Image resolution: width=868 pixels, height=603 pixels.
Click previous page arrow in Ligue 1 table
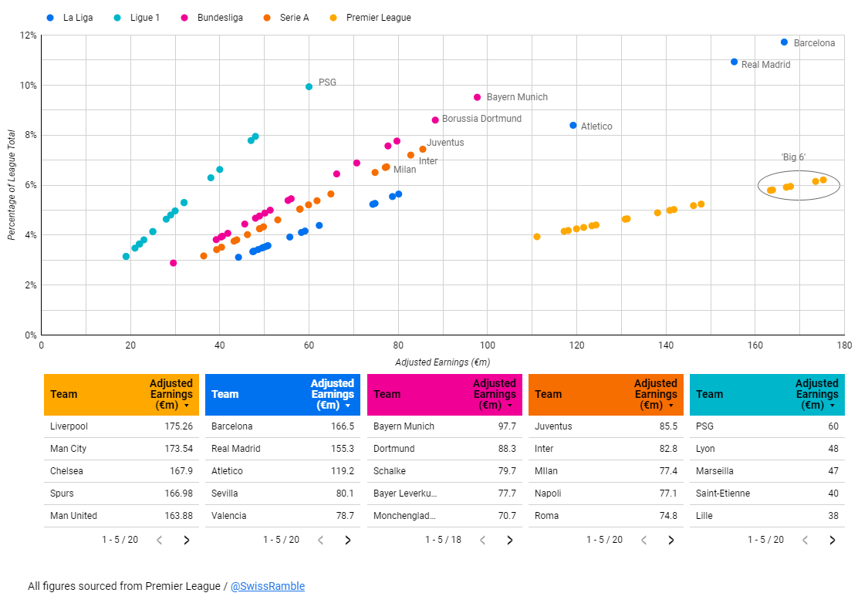click(x=805, y=540)
